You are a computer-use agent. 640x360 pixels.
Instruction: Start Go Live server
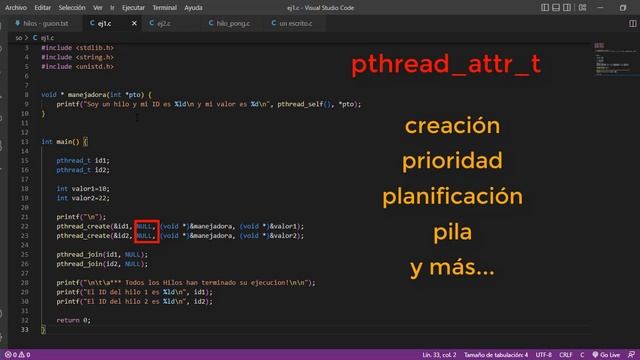(606, 355)
